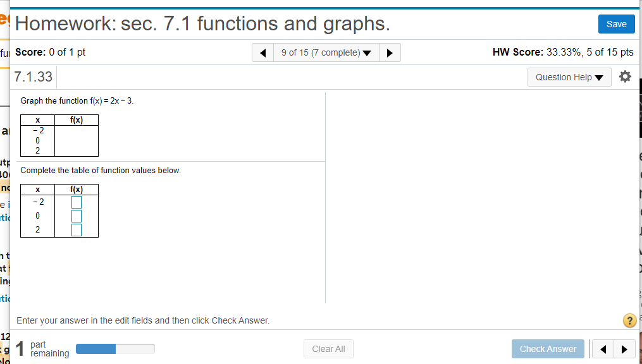Click the back arrow near Check Answer
The image size is (642, 364).
pyautogui.click(x=602, y=348)
